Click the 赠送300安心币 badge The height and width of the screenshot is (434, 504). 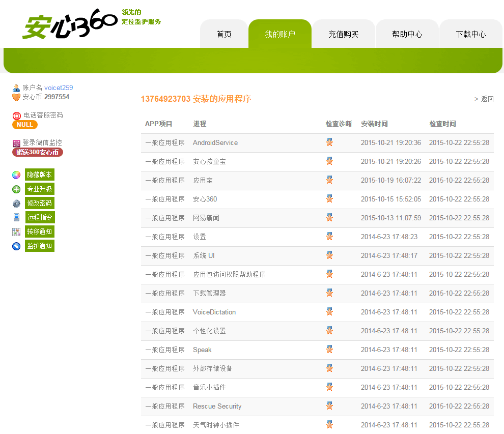click(x=38, y=152)
